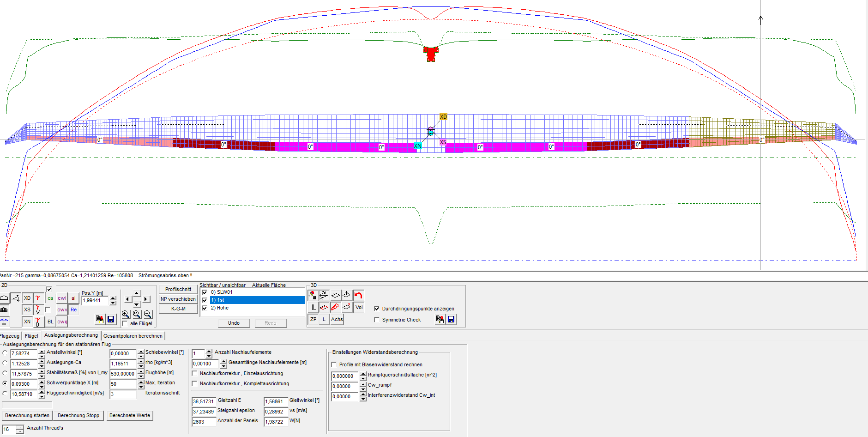This screenshot has height=437, width=868.
Task: Toggle the blue 'Re' Reynolds curve button
Action: 74,310
